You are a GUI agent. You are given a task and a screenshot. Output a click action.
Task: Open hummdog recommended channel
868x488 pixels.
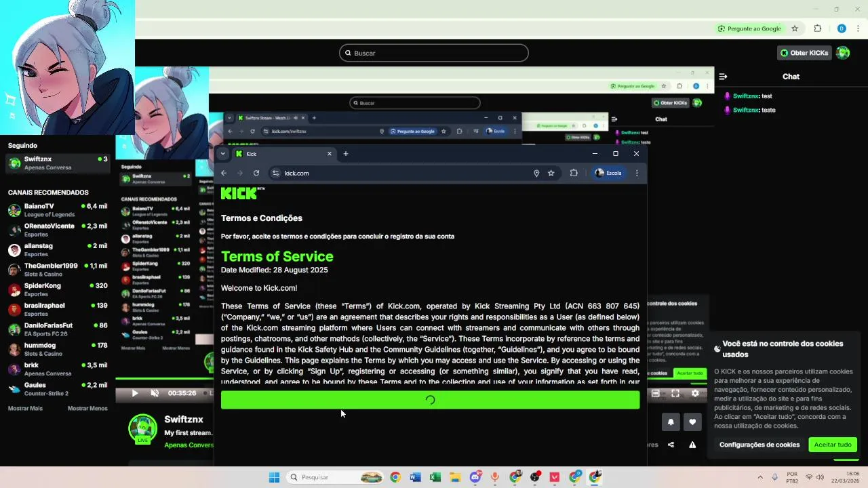pyautogui.click(x=57, y=349)
